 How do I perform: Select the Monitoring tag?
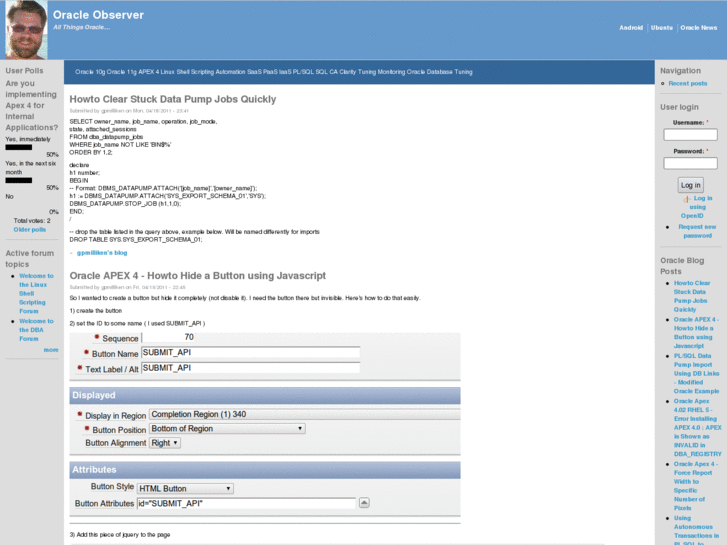pos(391,72)
